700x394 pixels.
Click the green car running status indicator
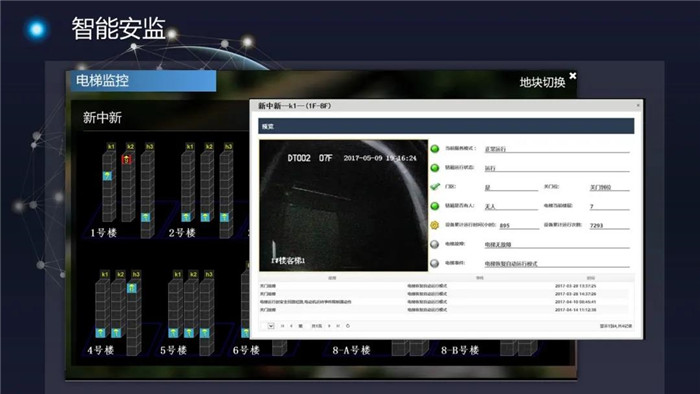click(434, 168)
